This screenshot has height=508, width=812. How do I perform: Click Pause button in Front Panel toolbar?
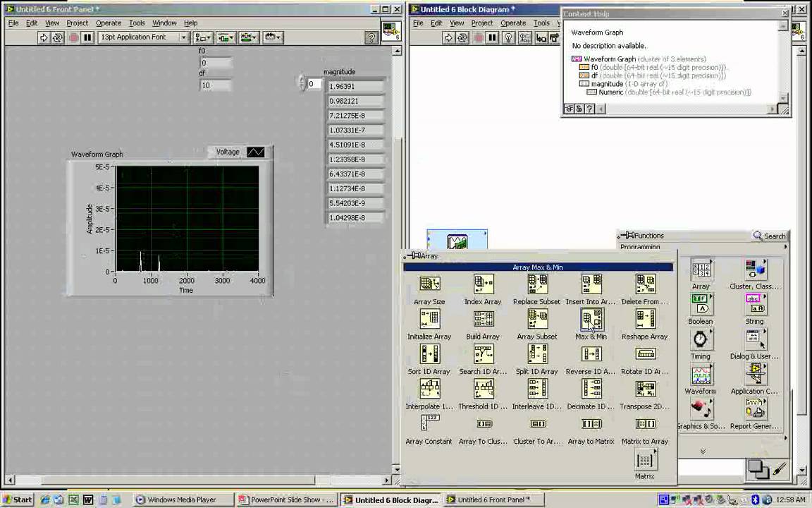click(x=87, y=37)
